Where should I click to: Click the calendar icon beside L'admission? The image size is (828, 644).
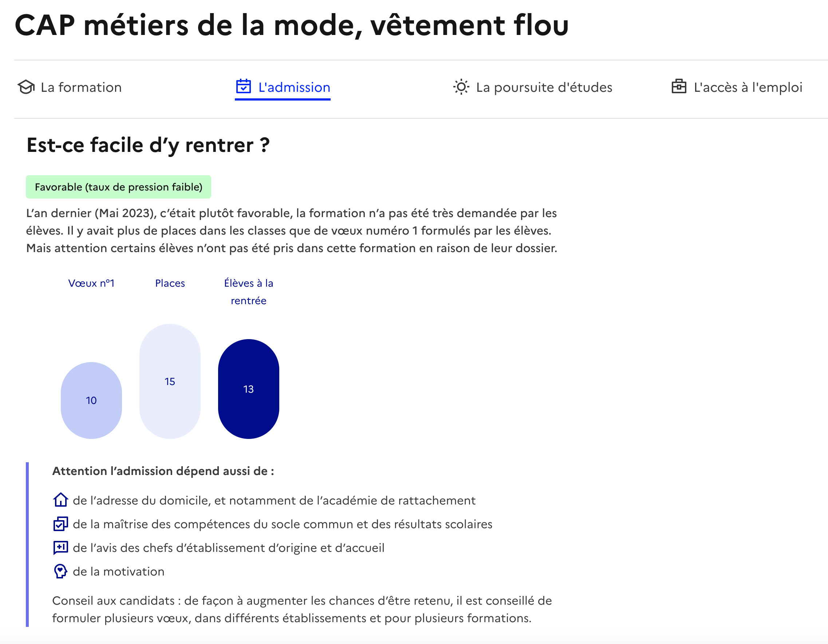tap(243, 86)
